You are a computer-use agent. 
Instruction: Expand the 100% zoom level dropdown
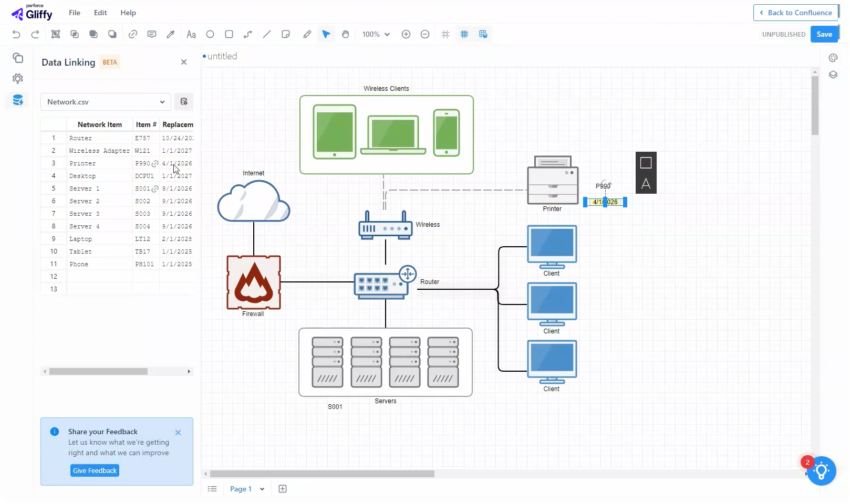pos(376,35)
